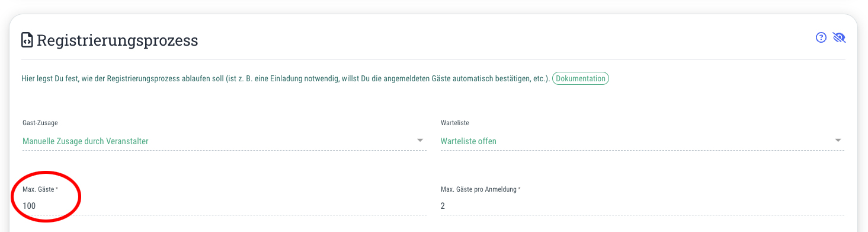The width and height of the screenshot is (868, 232).
Task: Open the help question mark icon
Action: [821, 38]
